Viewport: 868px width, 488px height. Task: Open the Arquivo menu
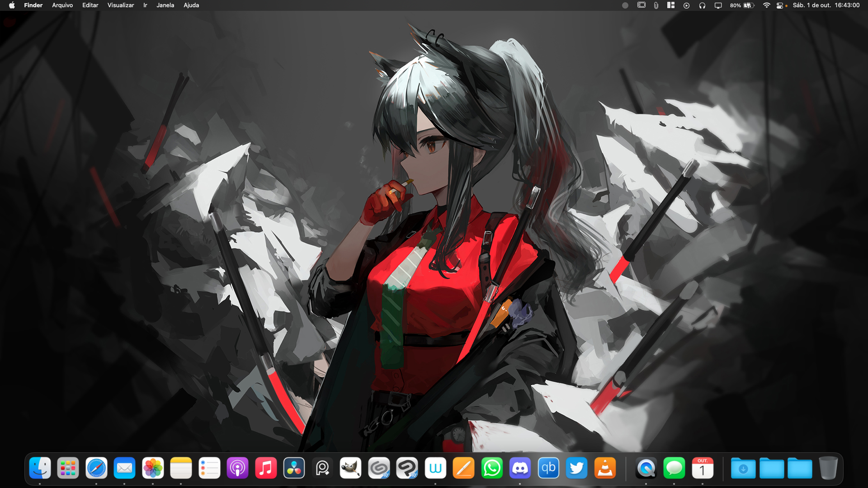point(62,5)
